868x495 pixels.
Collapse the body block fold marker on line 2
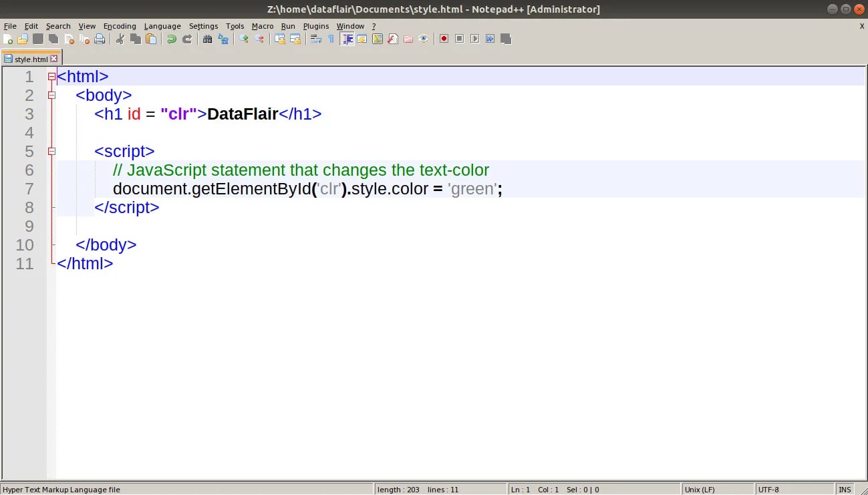pyautogui.click(x=51, y=96)
